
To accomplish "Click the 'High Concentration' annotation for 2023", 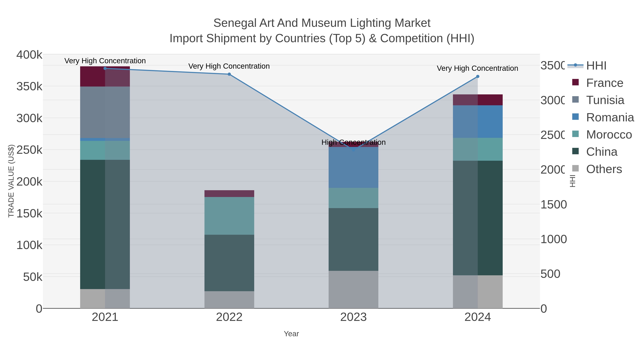I will click(x=353, y=142).
